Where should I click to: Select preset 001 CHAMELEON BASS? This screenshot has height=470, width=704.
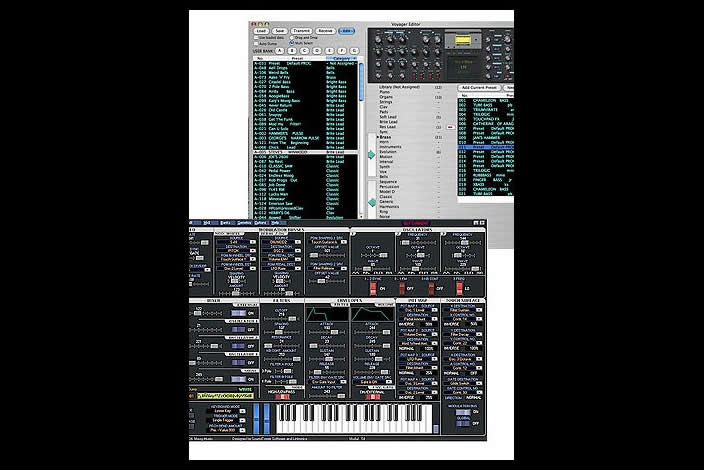point(485,101)
